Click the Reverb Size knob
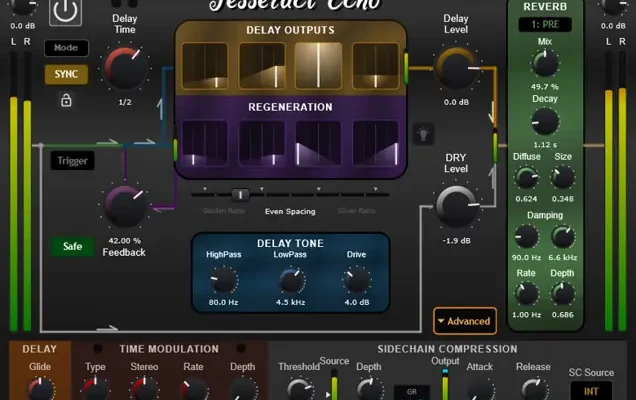 [x=563, y=178]
